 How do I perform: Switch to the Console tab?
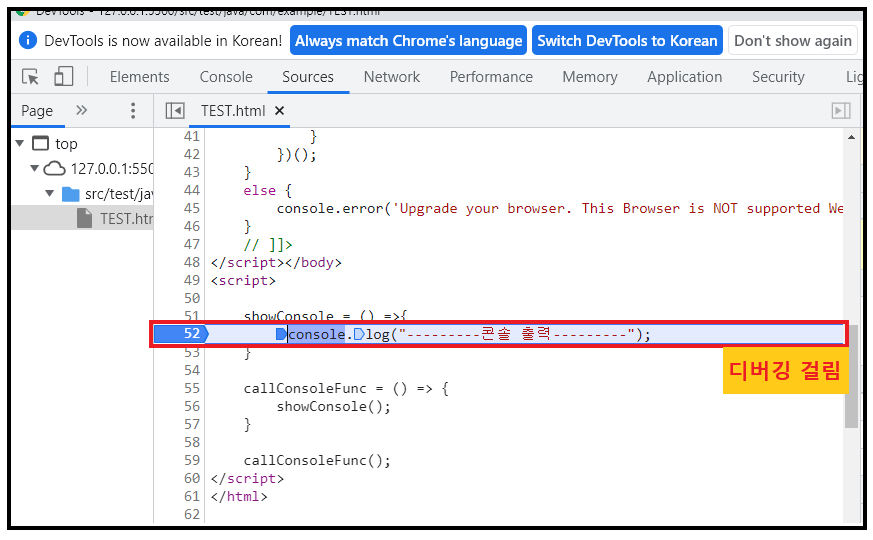226,77
